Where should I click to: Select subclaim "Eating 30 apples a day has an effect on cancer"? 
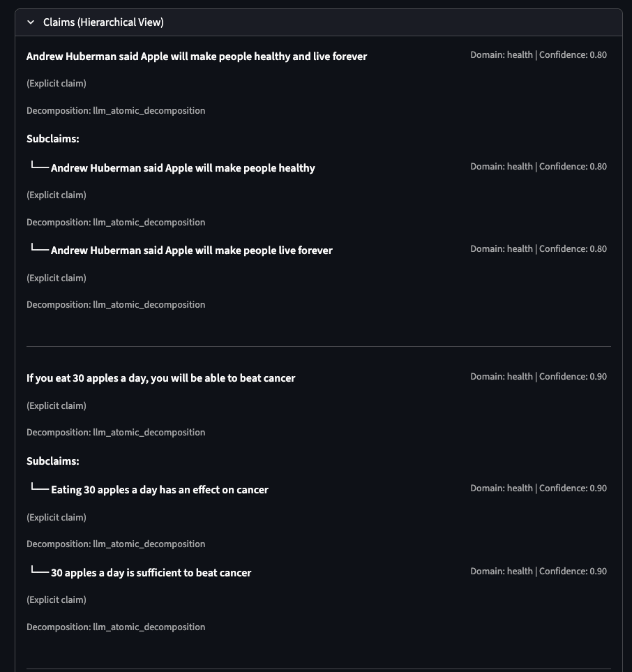160,490
